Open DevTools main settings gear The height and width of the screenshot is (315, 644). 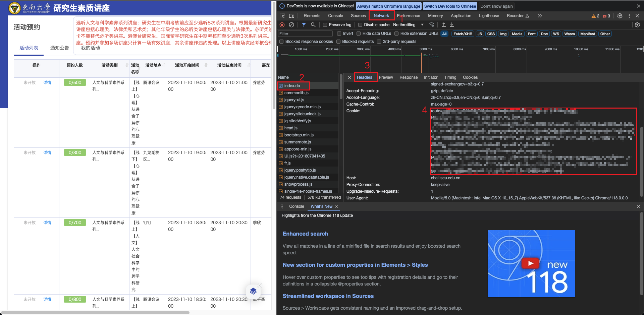pyautogui.click(x=620, y=16)
